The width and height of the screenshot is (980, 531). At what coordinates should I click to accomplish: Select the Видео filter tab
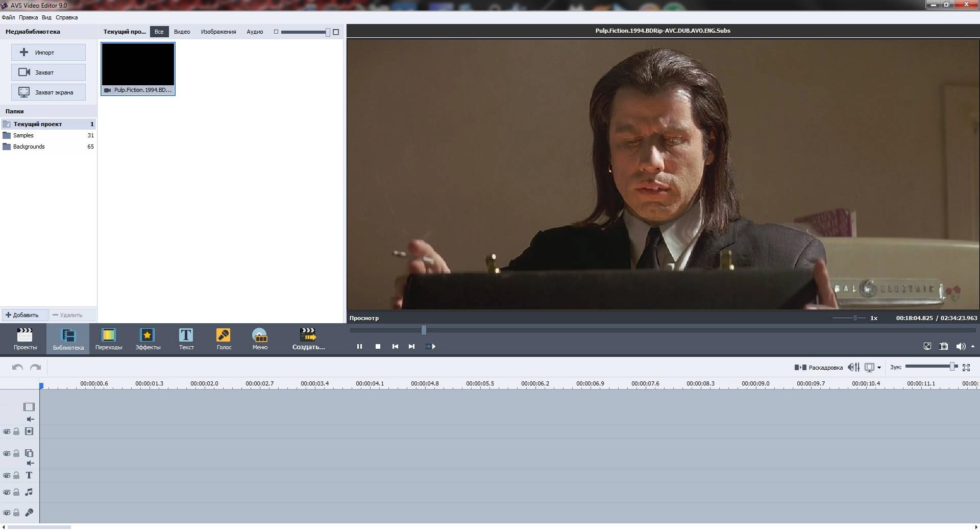click(182, 32)
